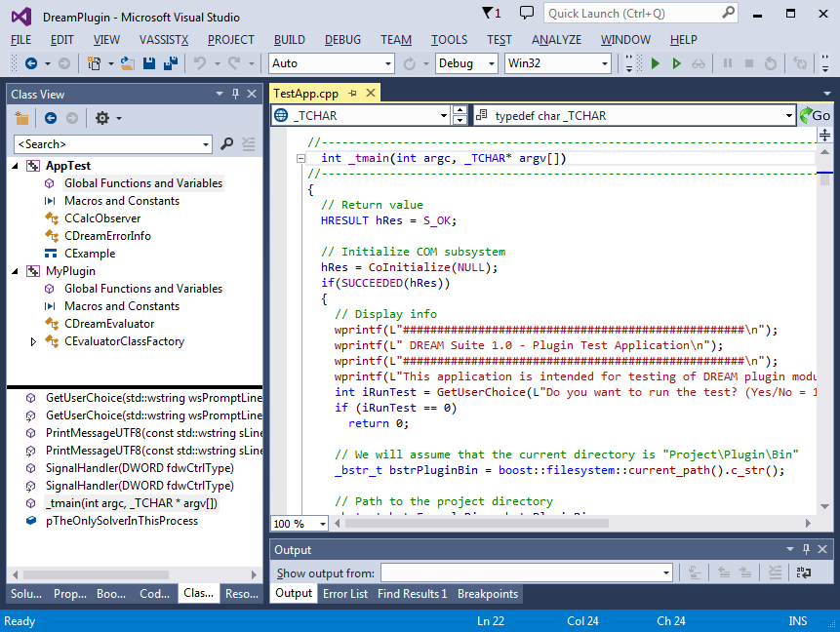Open the Class View search dropdown arrow
840x632 pixels.
point(206,144)
